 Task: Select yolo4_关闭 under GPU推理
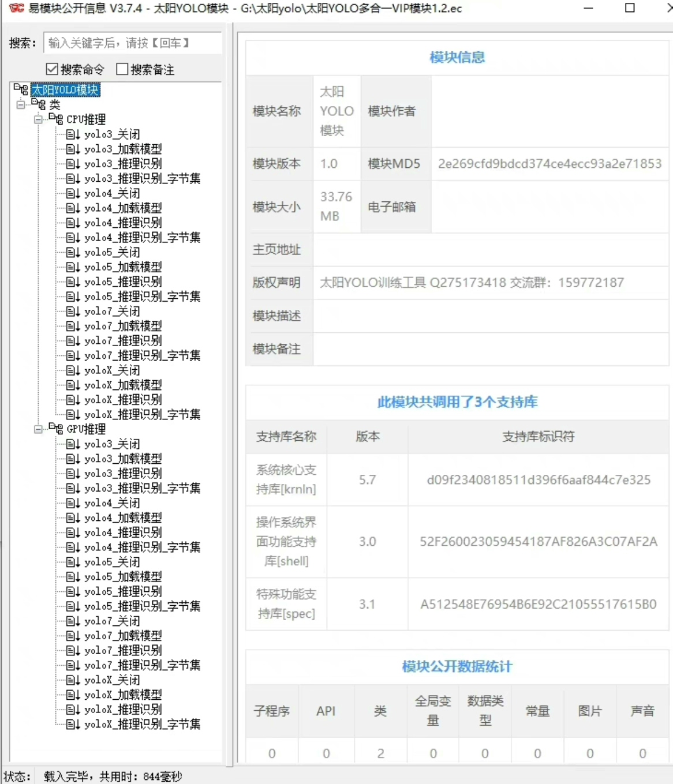(112, 502)
